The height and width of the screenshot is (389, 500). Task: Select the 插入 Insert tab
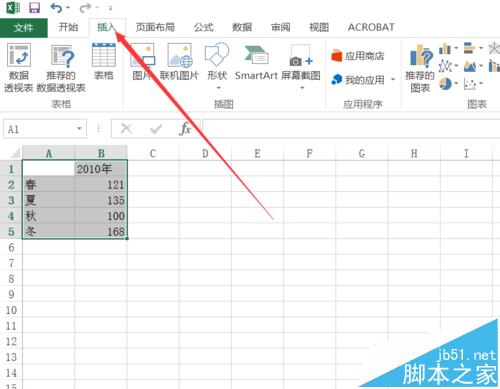click(107, 27)
